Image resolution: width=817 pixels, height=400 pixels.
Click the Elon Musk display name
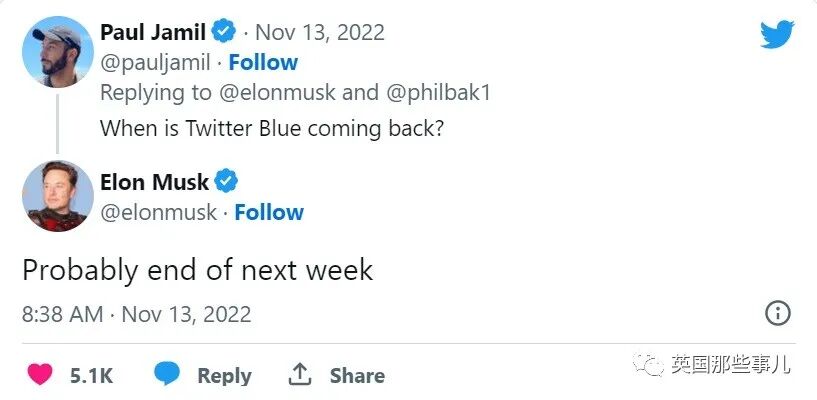[155, 182]
